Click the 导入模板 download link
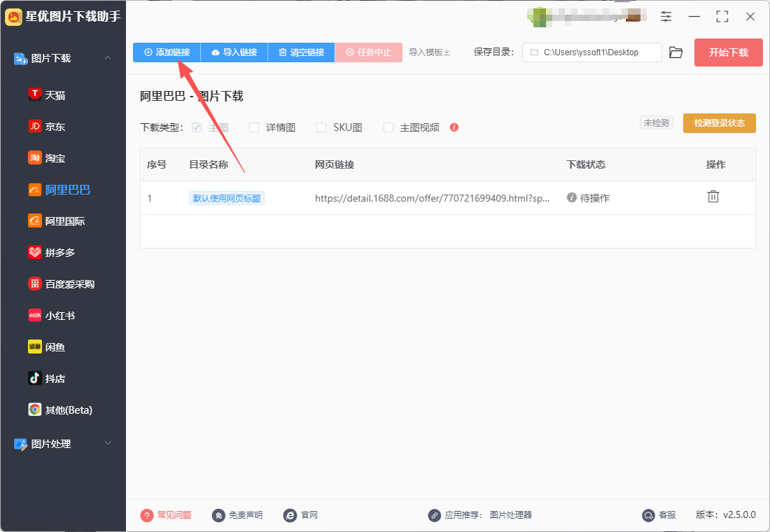The image size is (770, 532). (430, 52)
